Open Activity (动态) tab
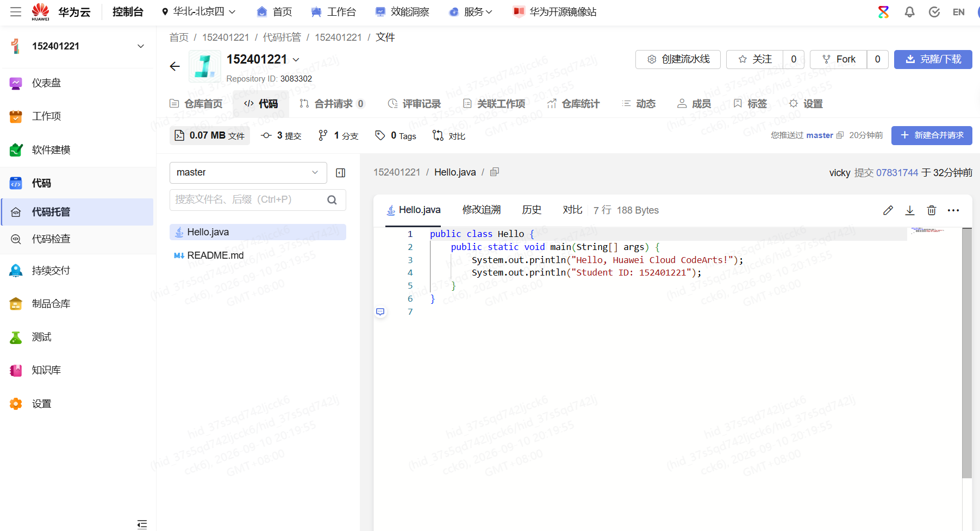This screenshot has width=980, height=531. coord(639,104)
